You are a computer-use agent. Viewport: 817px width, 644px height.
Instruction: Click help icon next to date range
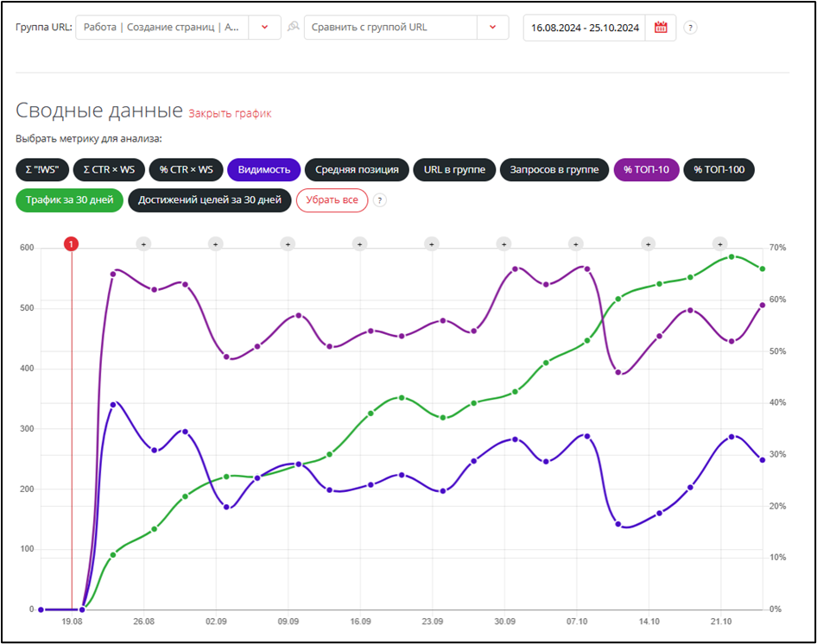690,28
